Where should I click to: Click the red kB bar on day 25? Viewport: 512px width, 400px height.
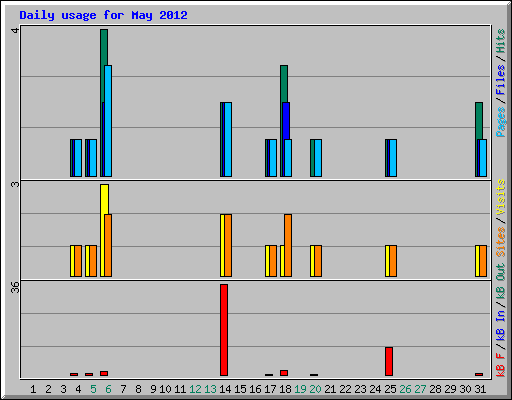pos(389,361)
